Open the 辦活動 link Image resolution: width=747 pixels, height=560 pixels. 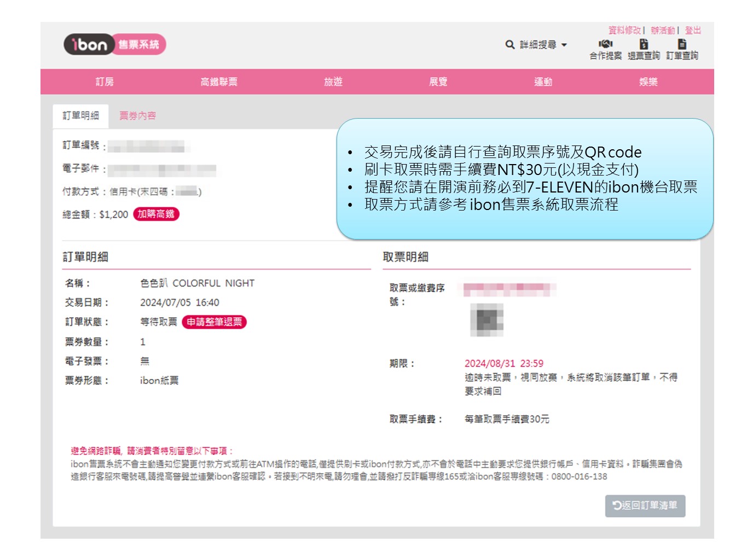[x=663, y=30]
